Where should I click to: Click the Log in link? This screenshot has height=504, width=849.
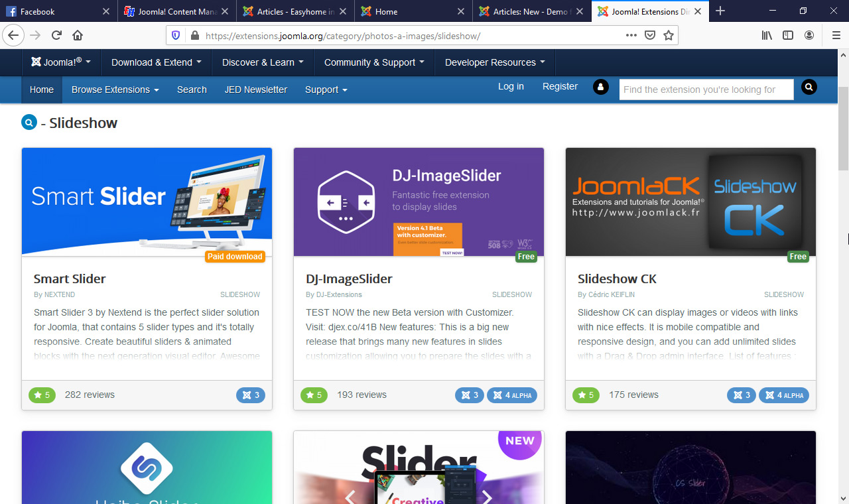tap(511, 86)
